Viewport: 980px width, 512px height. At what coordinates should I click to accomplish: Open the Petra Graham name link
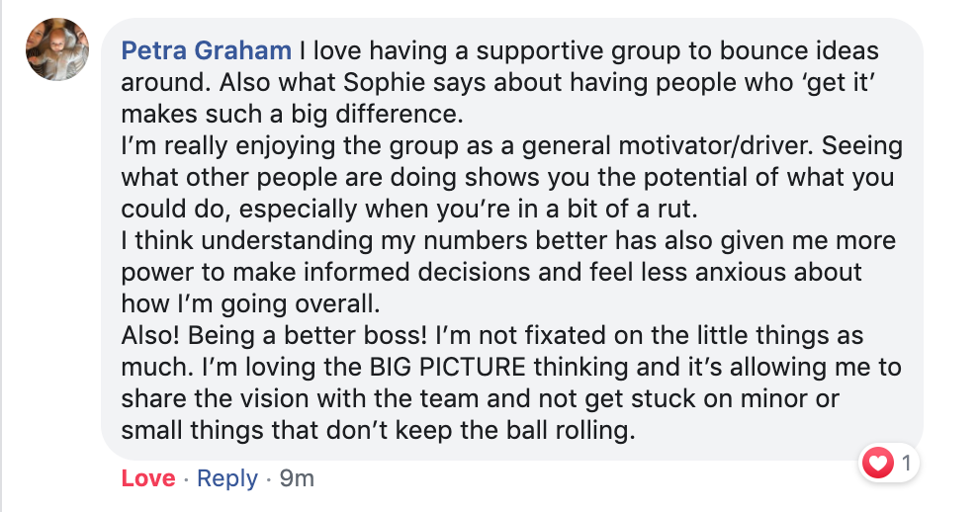[207, 50]
